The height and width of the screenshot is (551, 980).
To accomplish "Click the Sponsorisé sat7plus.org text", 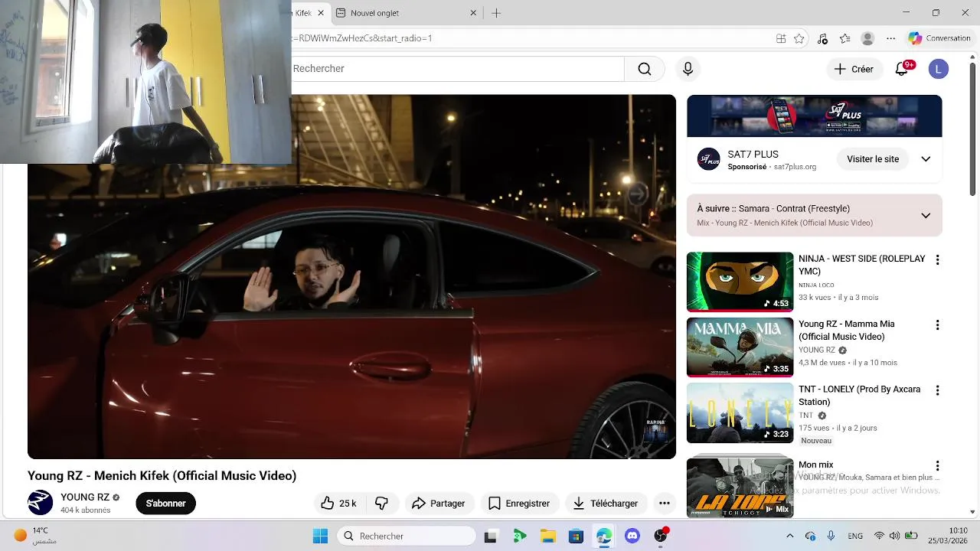I will tap(772, 167).
